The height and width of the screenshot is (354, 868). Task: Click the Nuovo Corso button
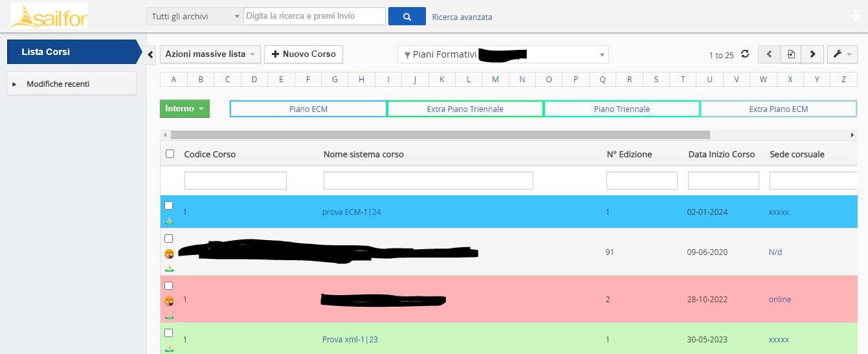click(304, 54)
